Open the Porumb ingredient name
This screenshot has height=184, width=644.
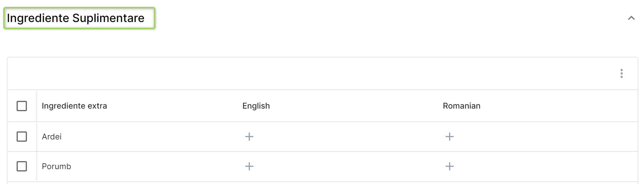click(56, 166)
